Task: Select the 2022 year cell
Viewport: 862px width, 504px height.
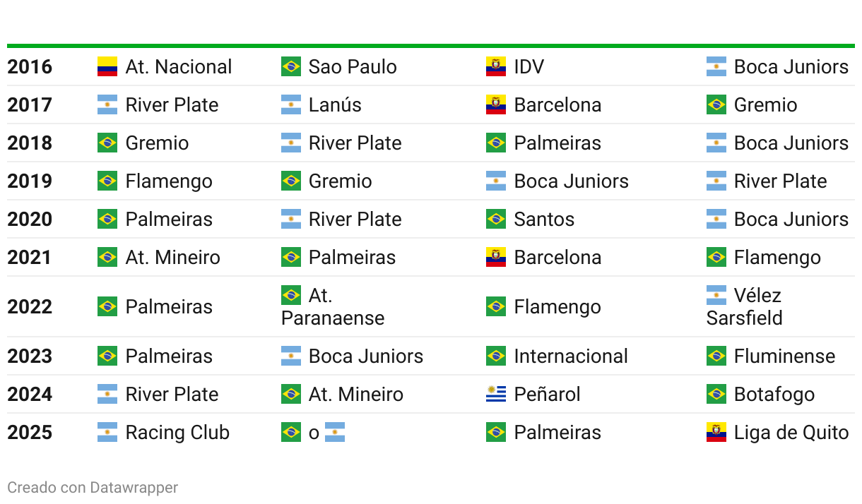Action: (30, 306)
